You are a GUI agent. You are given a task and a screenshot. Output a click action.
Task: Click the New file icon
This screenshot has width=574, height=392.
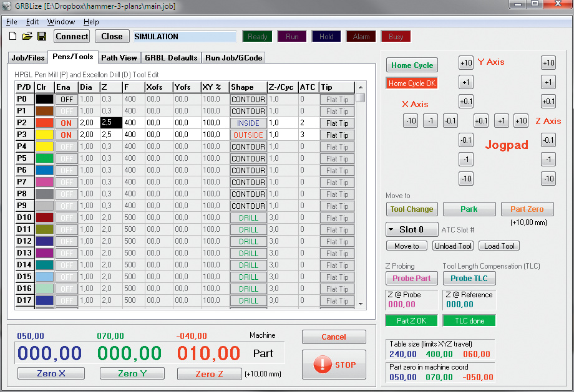coord(12,37)
